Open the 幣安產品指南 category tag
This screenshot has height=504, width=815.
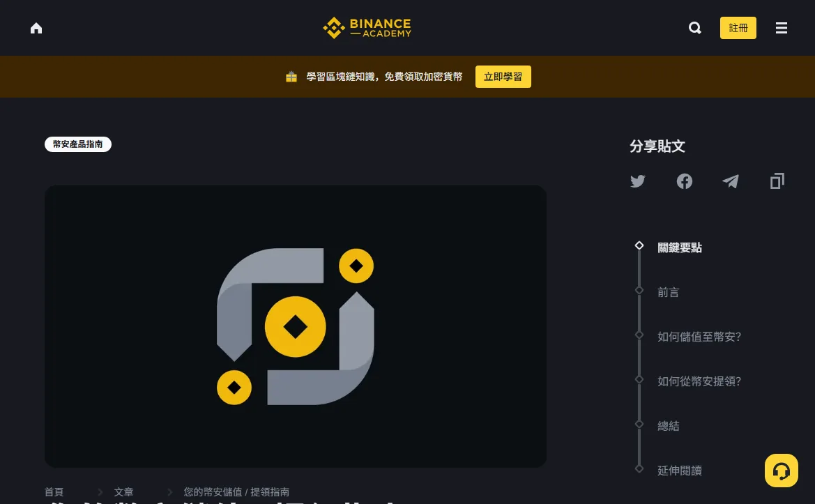78,144
